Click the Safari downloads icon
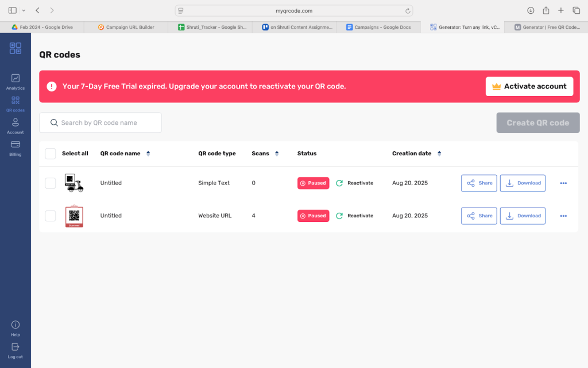 [x=530, y=10]
